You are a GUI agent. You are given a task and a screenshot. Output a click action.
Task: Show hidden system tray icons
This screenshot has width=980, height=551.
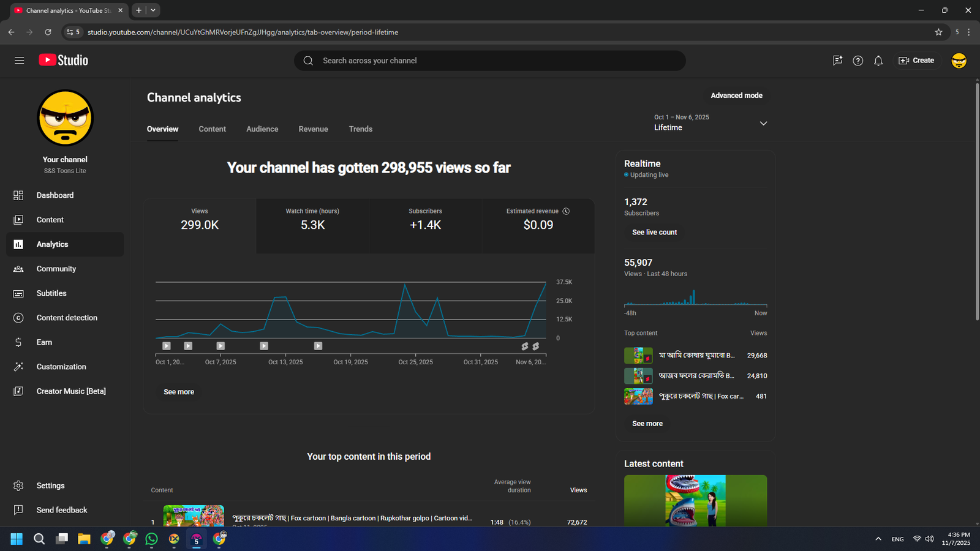pyautogui.click(x=878, y=539)
